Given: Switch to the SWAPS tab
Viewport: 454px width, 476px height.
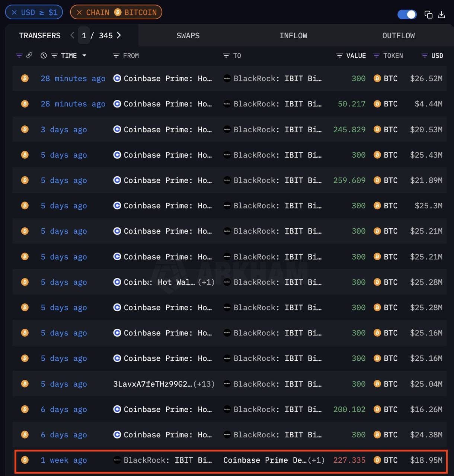Looking at the screenshot, I should point(188,36).
